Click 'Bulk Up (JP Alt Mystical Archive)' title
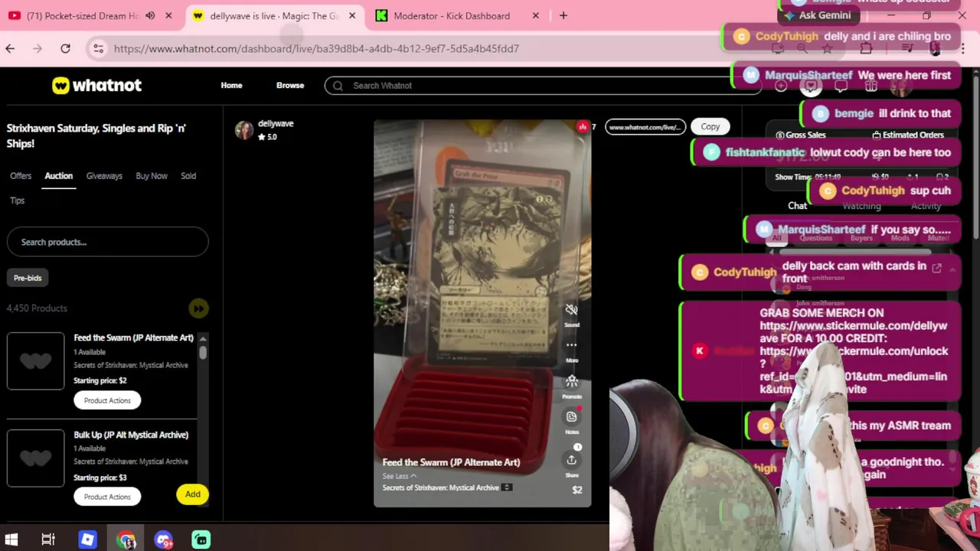 click(x=131, y=435)
